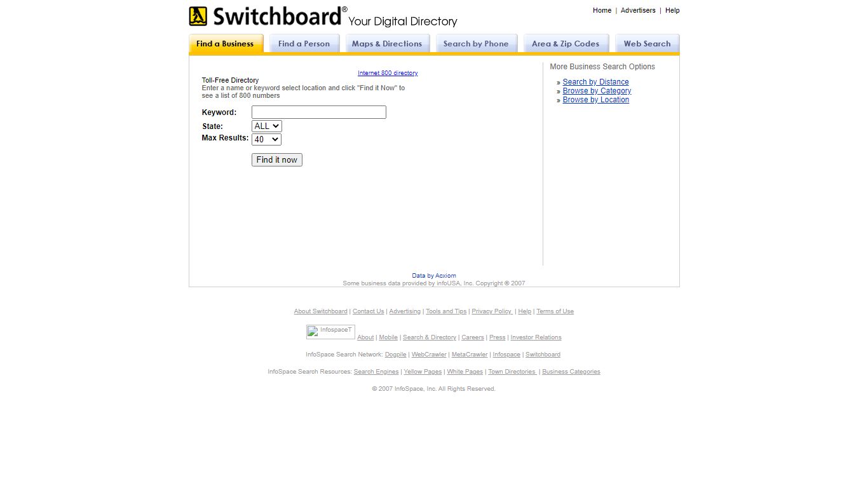This screenshot has height=488, width=868.
Task: Click Search by Distance link
Action: [x=595, y=81]
